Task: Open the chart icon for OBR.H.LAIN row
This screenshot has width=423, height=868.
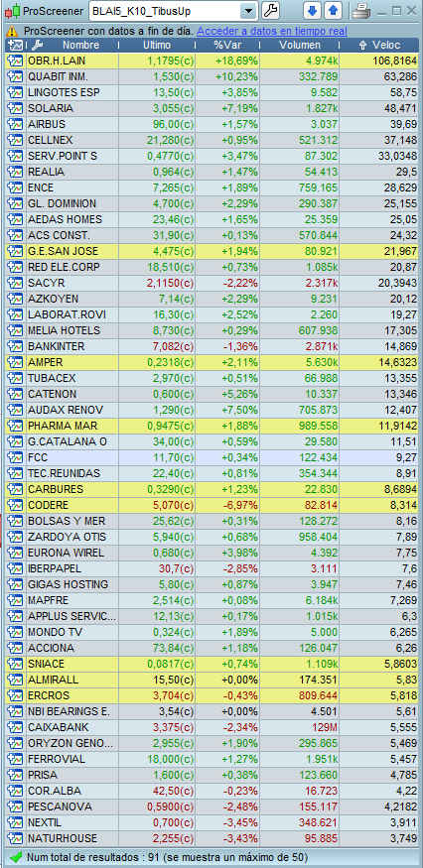Action: click(x=15, y=61)
